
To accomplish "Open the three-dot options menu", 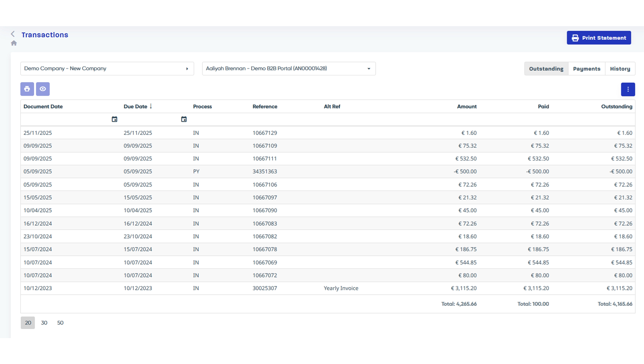I will point(628,90).
